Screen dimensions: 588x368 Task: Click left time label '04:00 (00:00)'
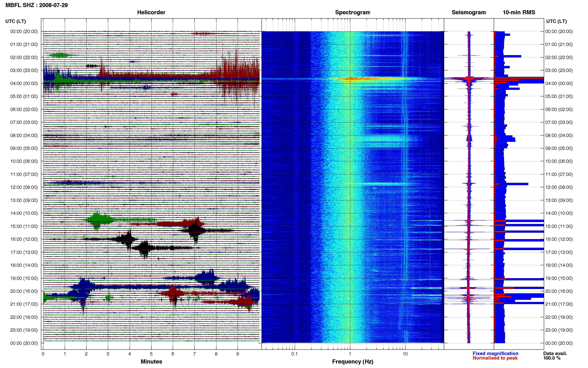pos(24,83)
